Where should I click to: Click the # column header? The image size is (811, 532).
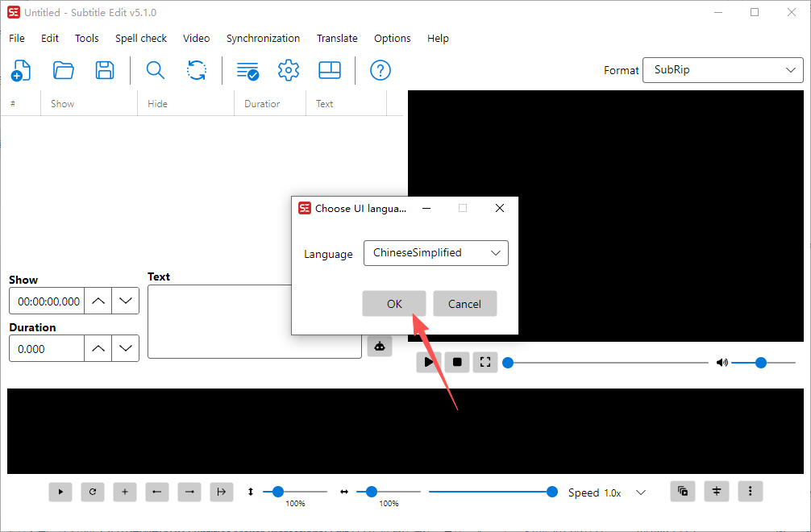pyautogui.click(x=21, y=103)
